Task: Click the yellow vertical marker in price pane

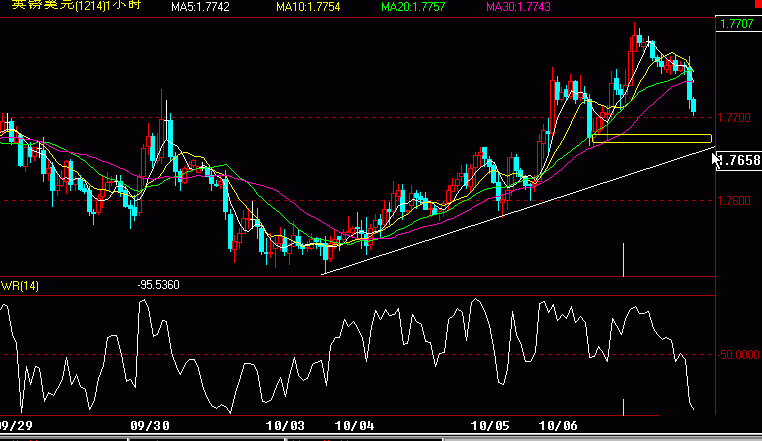Action: [x=623, y=260]
